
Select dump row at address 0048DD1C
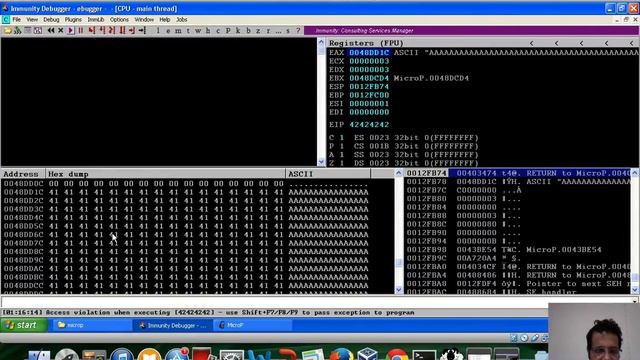coord(186,192)
